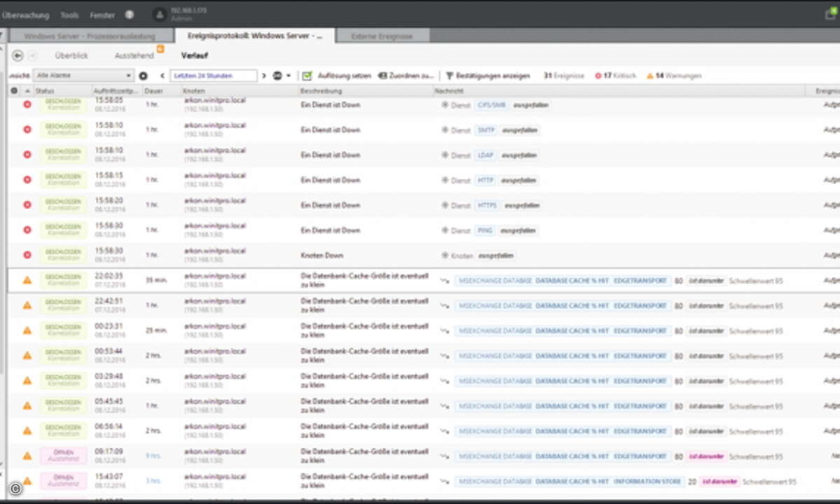The height and width of the screenshot is (504, 840).
Task: Open the dropdown arrow next to the 24h icon
Action: 288,76
